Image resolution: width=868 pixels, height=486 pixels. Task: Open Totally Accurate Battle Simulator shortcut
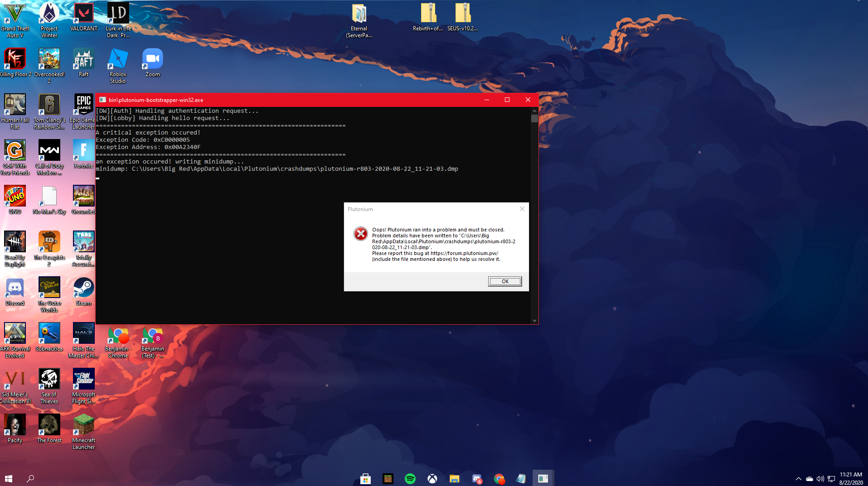pos(83,249)
